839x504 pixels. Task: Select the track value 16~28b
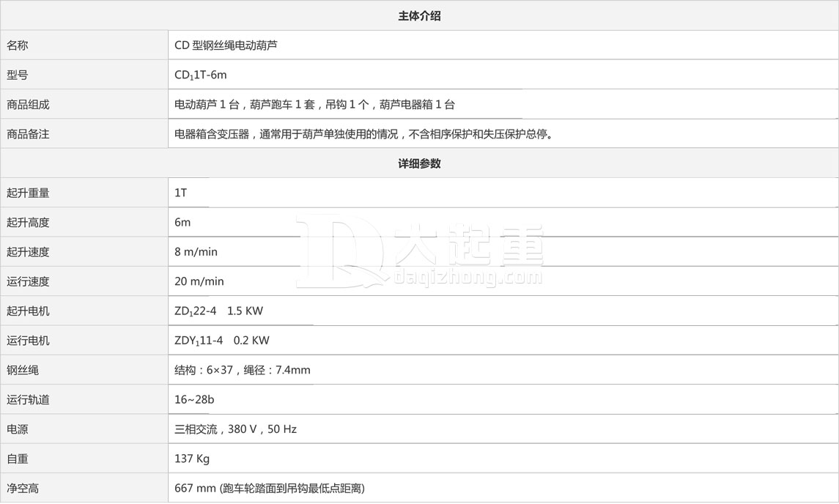[x=194, y=400]
